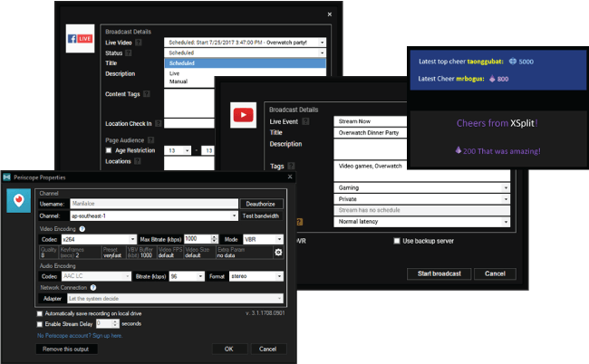Click Cancel in Periscope Properties
Image resolution: width=589 pixels, height=364 pixels.
(x=268, y=349)
